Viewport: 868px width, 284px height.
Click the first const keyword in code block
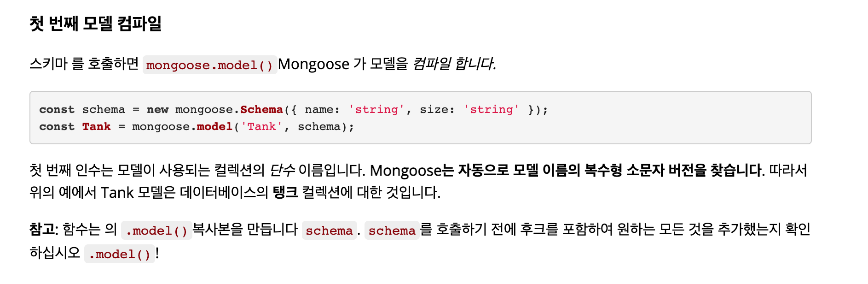coord(57,110)
